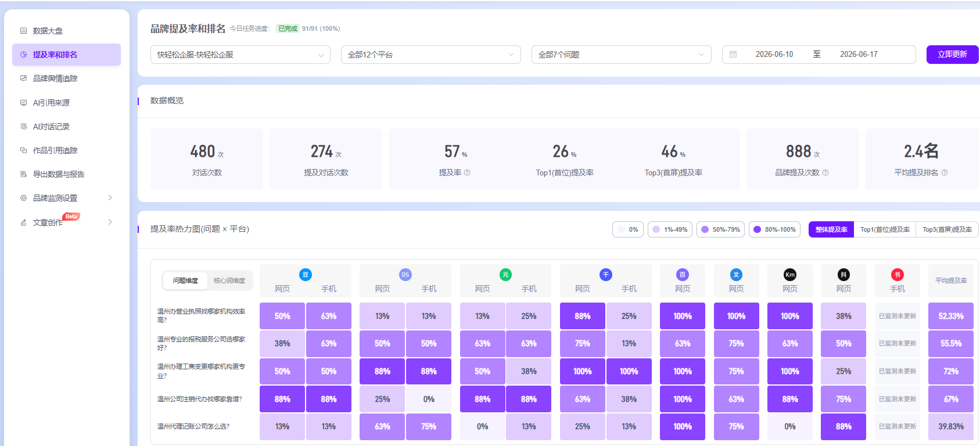980x446 pixels.
Task: Click the help icon beside 平均提及排名
Action: coord(945,172)
